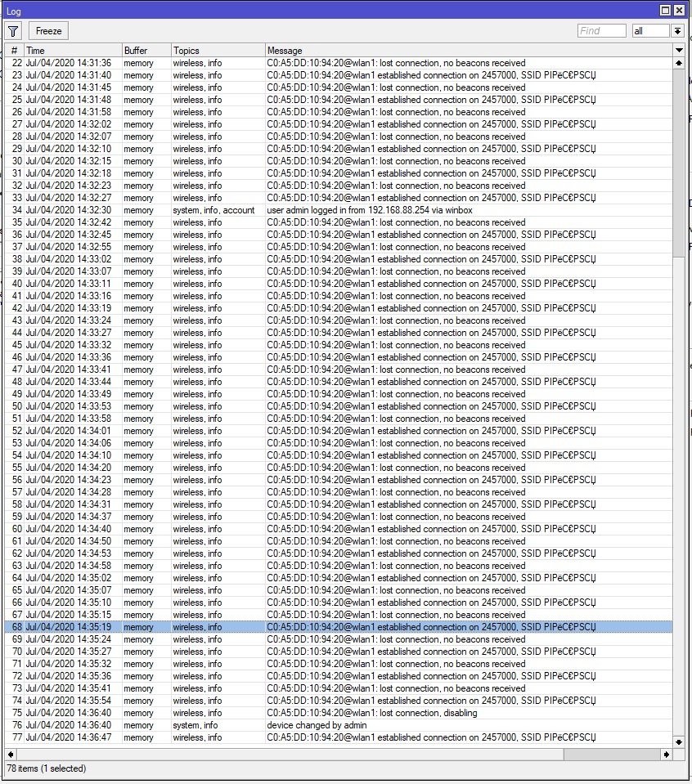The height and width of the screenshot is (784, 692).
Task: Select log entry 74 at 14:35:54
Action: pos(339,701)
